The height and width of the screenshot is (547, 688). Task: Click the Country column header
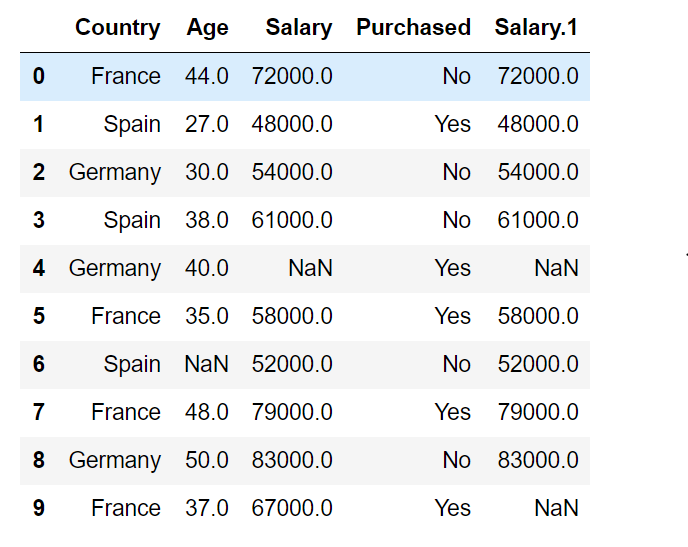click(x=117, y=28)
